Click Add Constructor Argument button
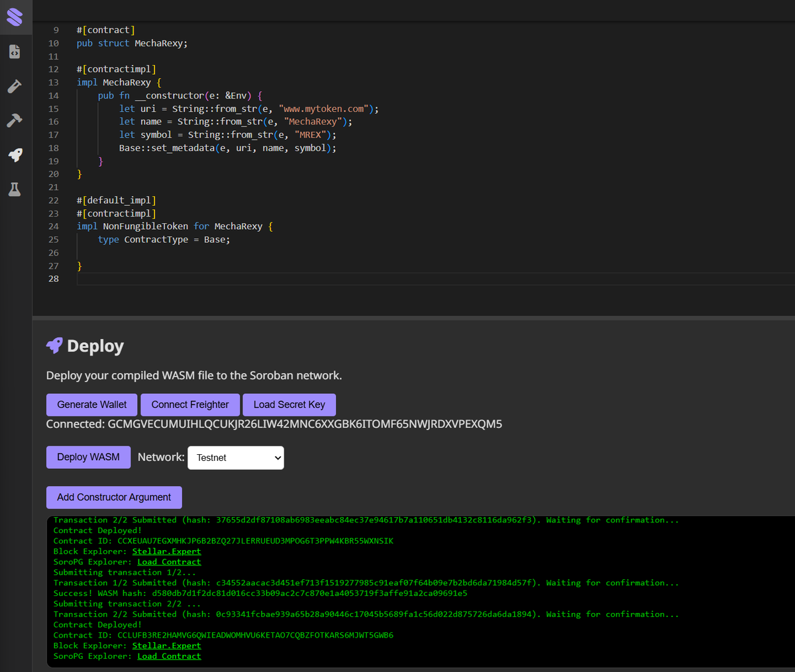The width and height of the screenshot is (795, 672). pyautogui.click(x=114, y=497)
